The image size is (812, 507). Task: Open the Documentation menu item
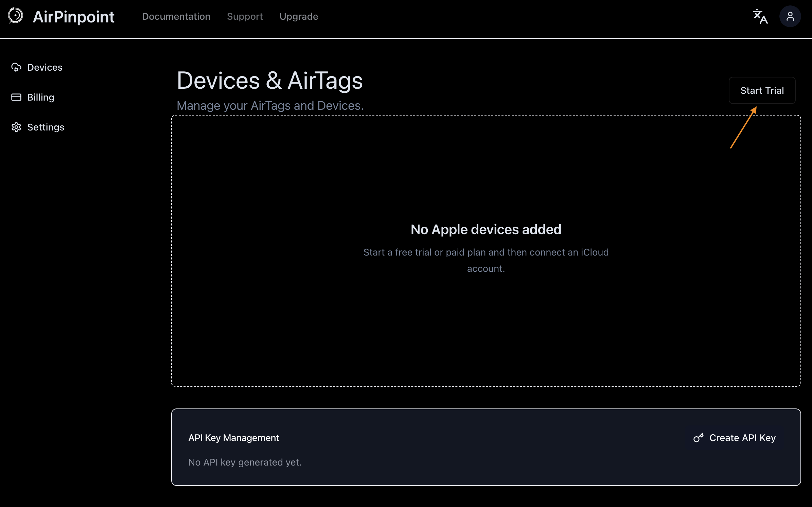point(176,16)
